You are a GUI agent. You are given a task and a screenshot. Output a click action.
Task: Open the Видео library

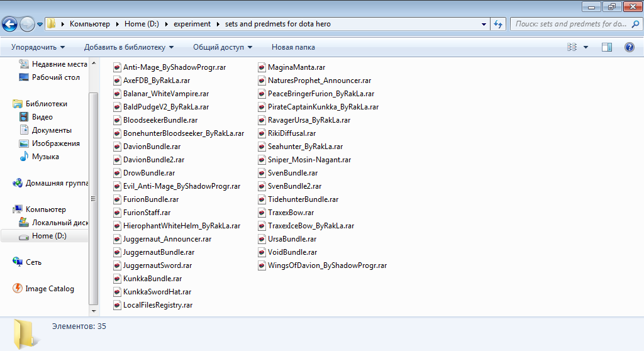pyautogui.click(x=36, y=117)
